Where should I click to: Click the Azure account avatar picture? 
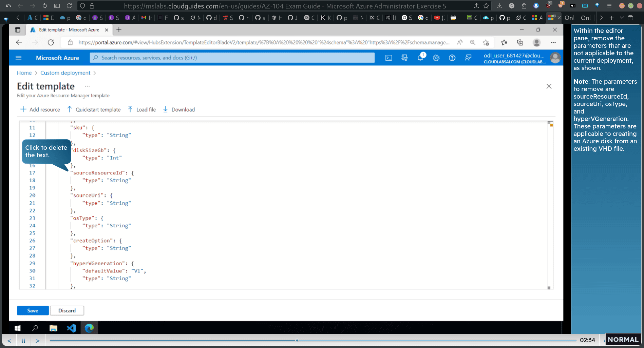click(x=555, y=58)
